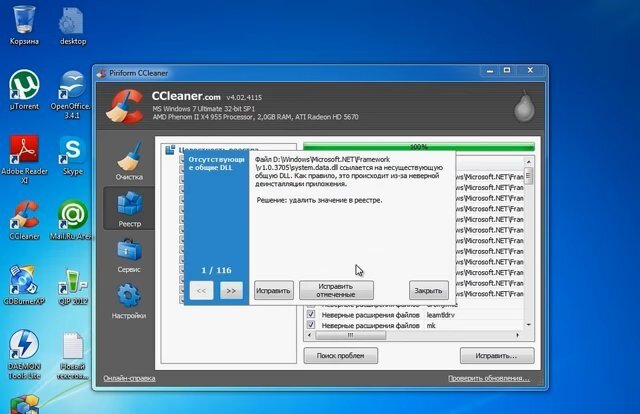Open the desktop file icon
The height and width of the screenshot is (414, 640).
point(72,26)
